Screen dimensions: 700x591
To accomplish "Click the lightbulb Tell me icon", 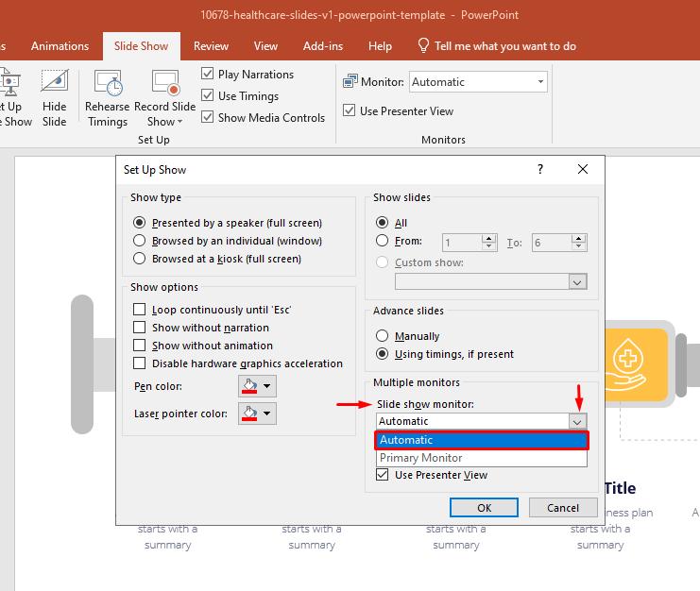I will (423, 45).
